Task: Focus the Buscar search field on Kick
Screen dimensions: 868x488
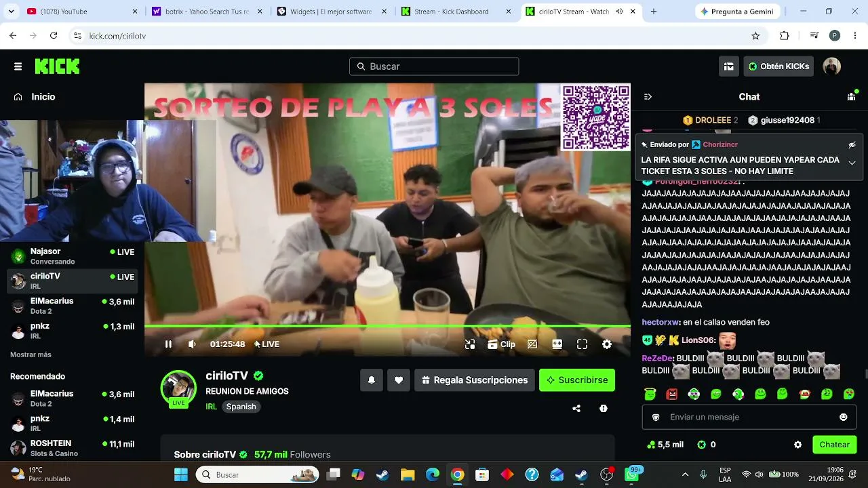Action: (434, 66)
